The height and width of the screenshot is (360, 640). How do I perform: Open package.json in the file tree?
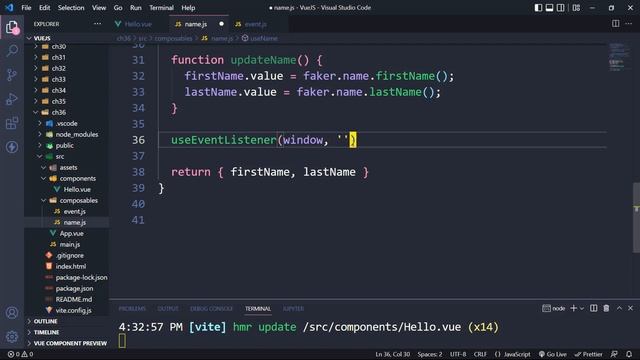click(x=74, y=288)
